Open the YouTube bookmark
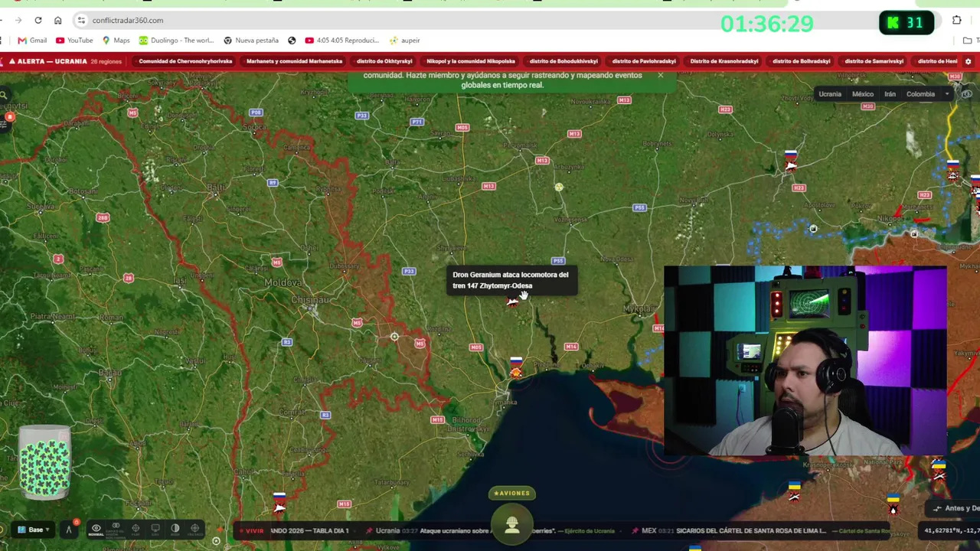Image resolution: width=980 pixels, height=551 pixels. [x=73, y=41]
